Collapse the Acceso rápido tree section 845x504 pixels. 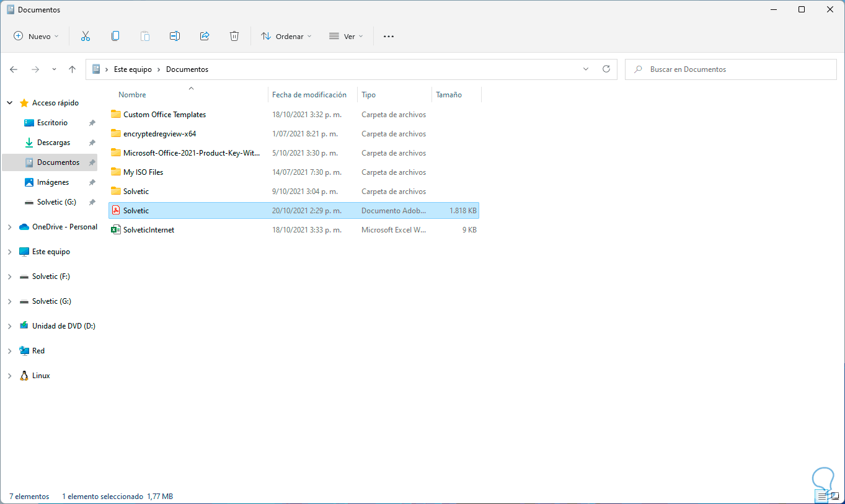(9, 103)
